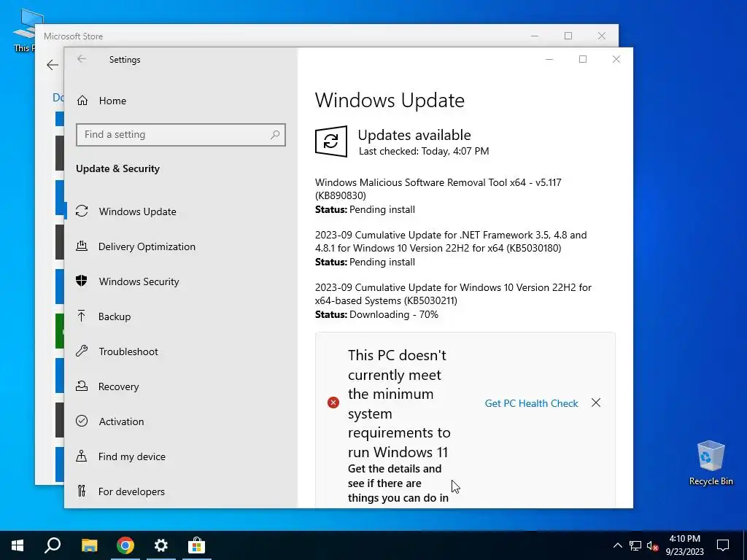Select the This PC desktop icon
The image size is (747, 560).
[24, 31]
